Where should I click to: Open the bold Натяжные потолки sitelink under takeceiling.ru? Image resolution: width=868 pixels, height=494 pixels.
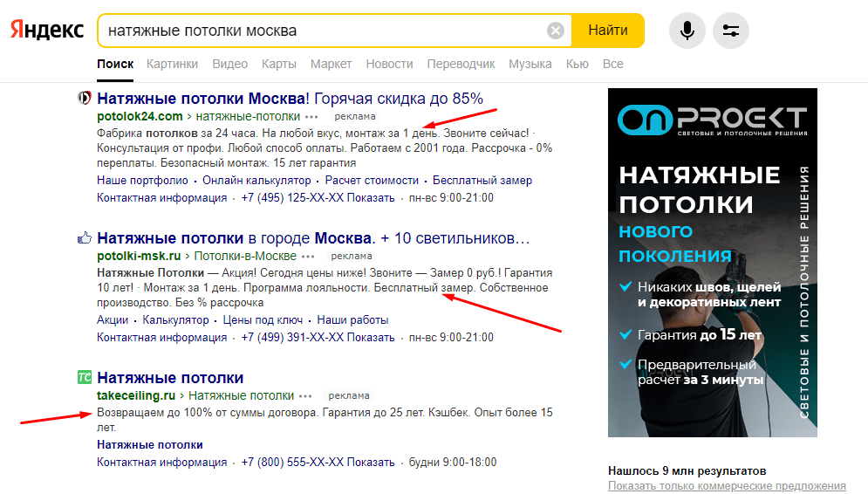(x=149, y=445)
